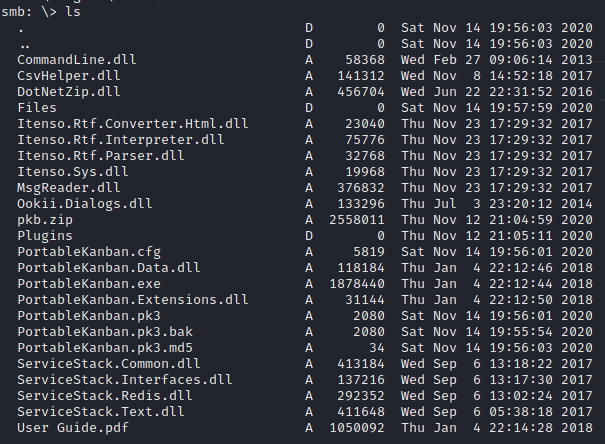The width and height of the screenshot is (605, 444).
Task: Click the PortableKanban.Extensions.dll filename
Action: tap(133, 299)
